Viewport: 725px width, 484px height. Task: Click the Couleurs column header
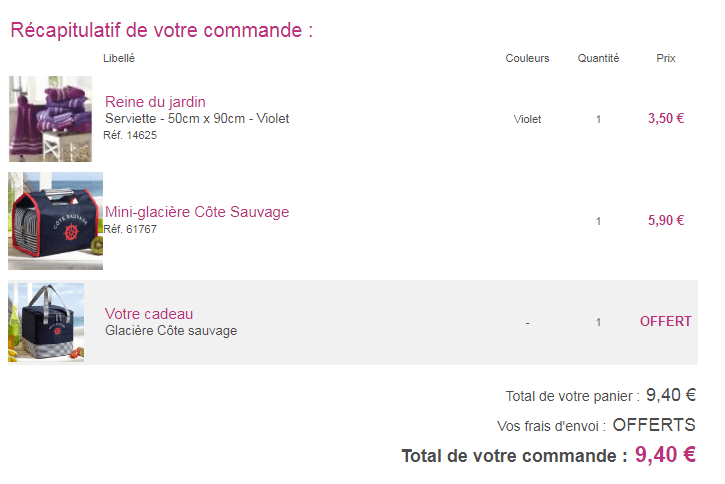527,58
